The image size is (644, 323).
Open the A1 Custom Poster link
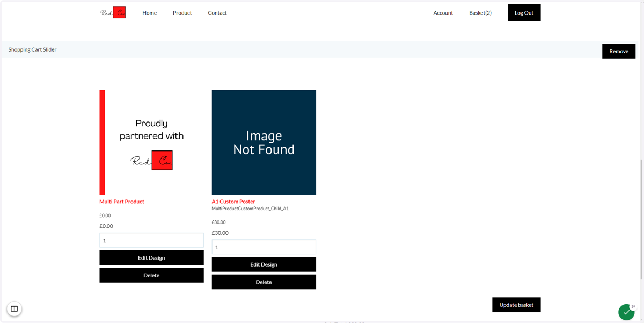coord(233,202)
